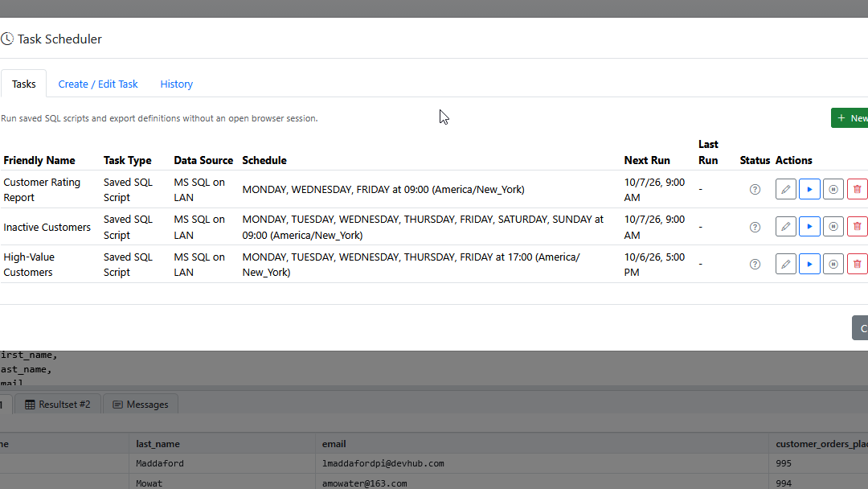
Task: Run the Customer Rating Report task now
Action: pyautogui.click(x=809, y=189)
